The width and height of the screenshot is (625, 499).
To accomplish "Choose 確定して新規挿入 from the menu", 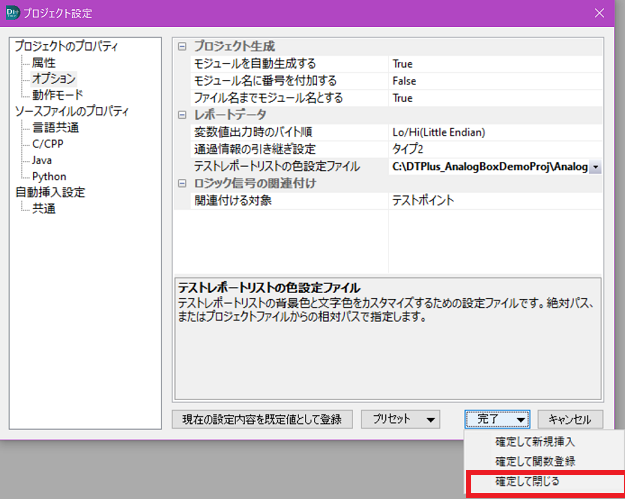I will (x=534, y=441).
